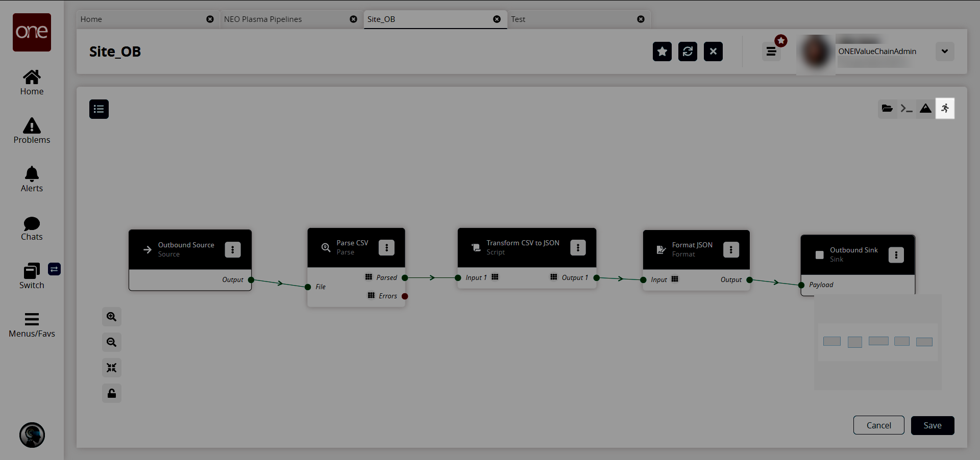The height and width of the screenshot is (460, 980).
Task: Select the Outbound Sink node title
Action: [854, 250]
